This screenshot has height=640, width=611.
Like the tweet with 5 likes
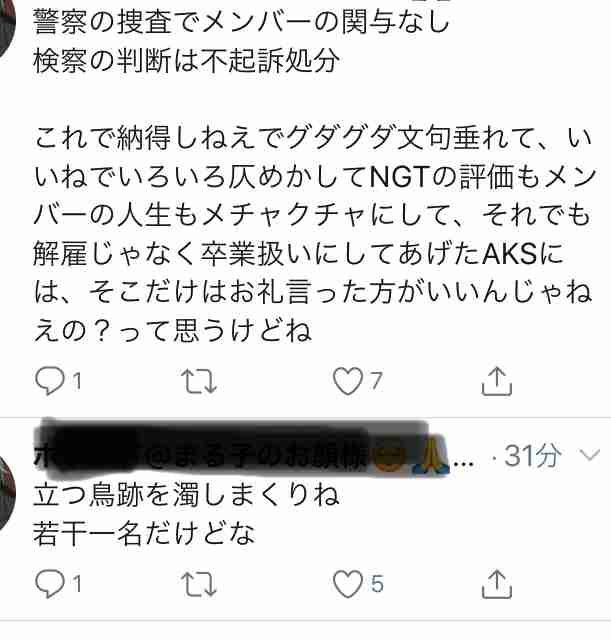point(347,584)
